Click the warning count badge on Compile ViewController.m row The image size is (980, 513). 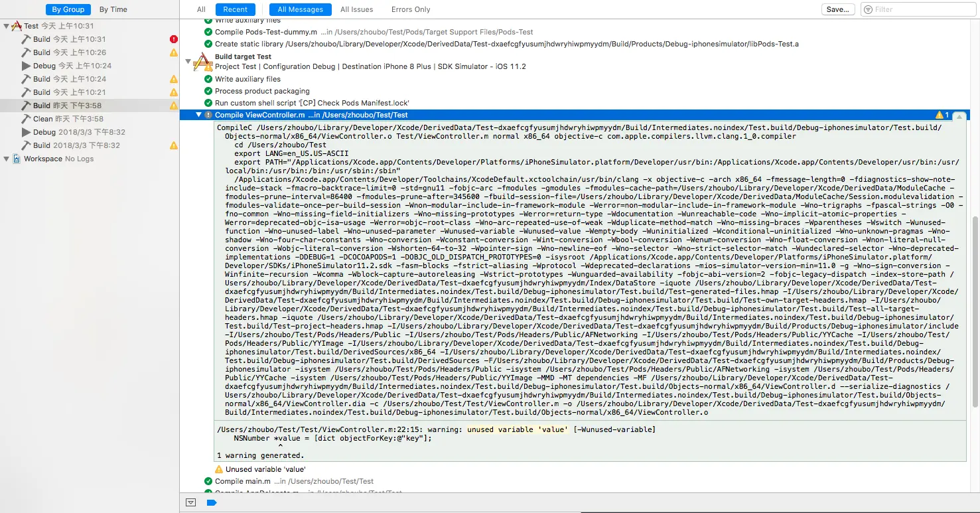click(942, 114)
